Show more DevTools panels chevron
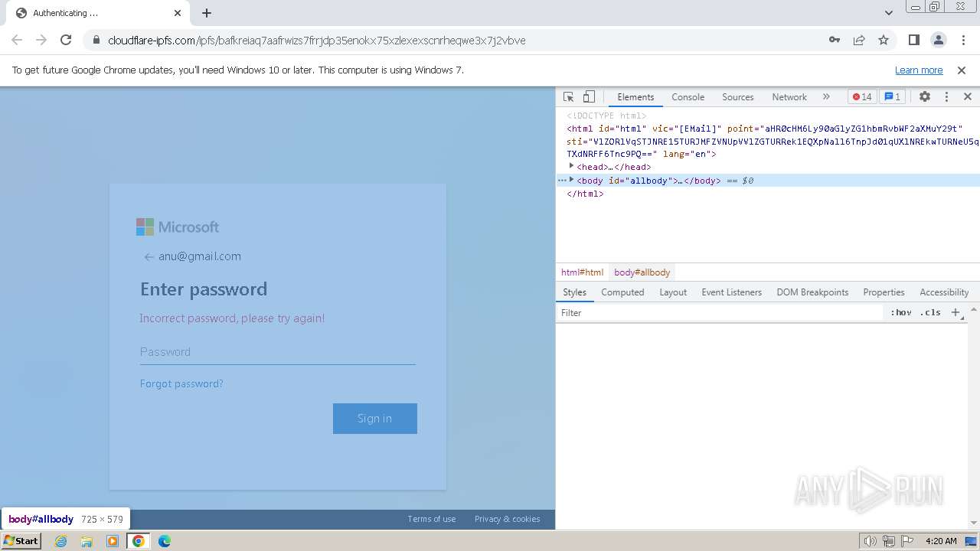The width and height of the screenshot is (980, 551). [x=826, y=96]
